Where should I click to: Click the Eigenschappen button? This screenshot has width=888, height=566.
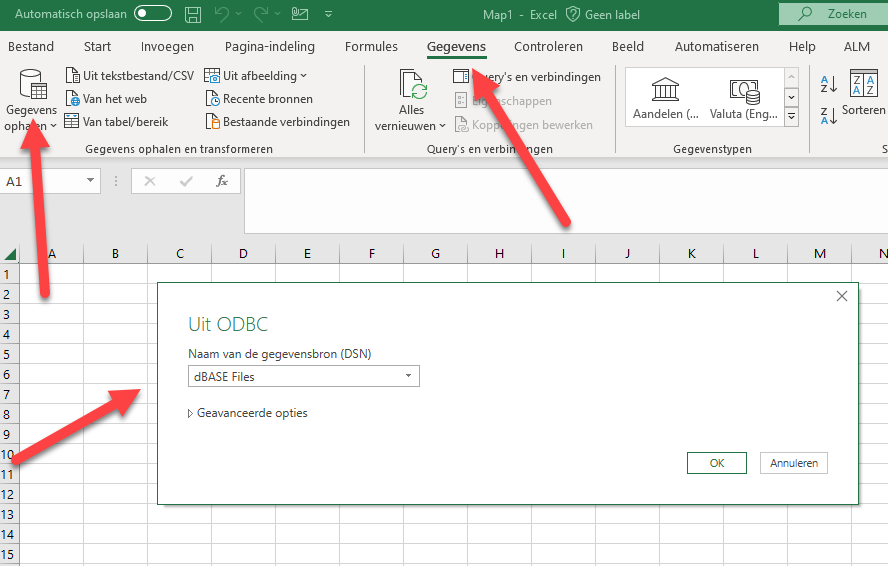point(503,101)
